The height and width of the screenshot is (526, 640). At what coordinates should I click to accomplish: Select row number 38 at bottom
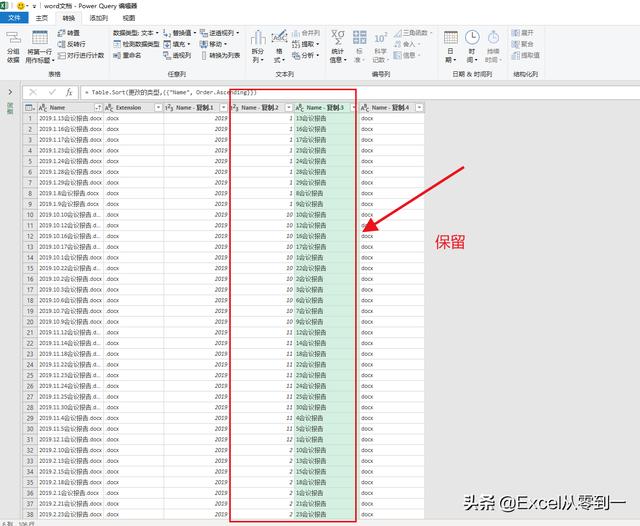click(x=30, y=515)
